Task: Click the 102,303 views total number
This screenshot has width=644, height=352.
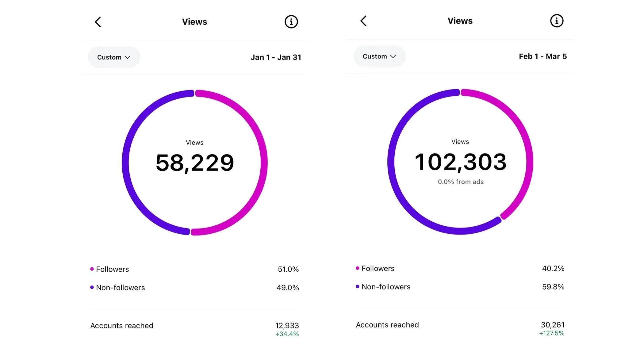Action: coord(460,162)
